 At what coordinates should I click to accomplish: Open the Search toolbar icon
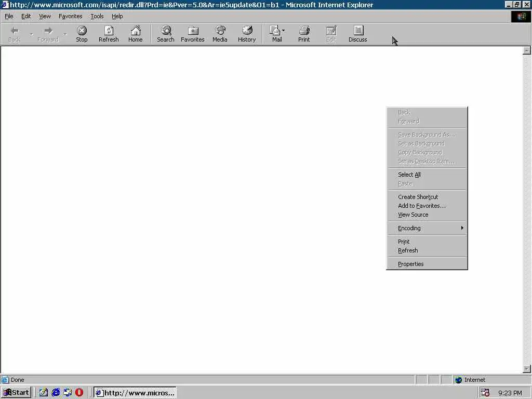tap(166, 31)
